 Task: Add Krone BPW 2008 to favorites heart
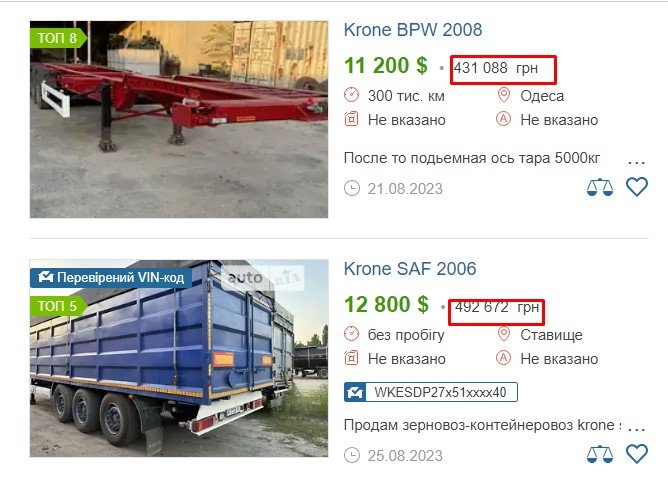coord(637,187)
